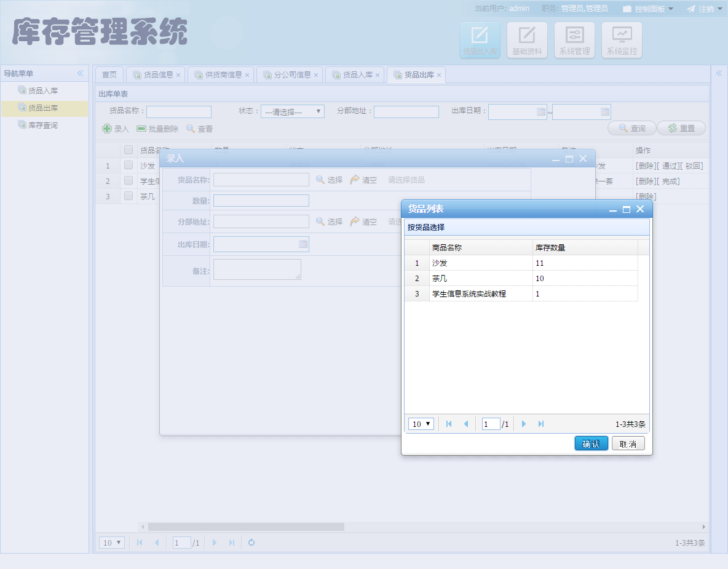Switch to the 货品信息 tab
Screen dimensions: 728x569
[x=155, y=75]
